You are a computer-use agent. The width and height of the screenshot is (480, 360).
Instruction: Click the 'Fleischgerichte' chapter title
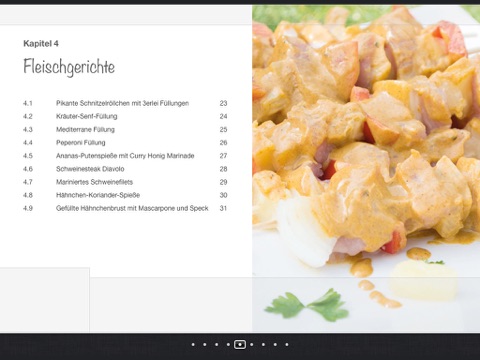click(69, 67)
